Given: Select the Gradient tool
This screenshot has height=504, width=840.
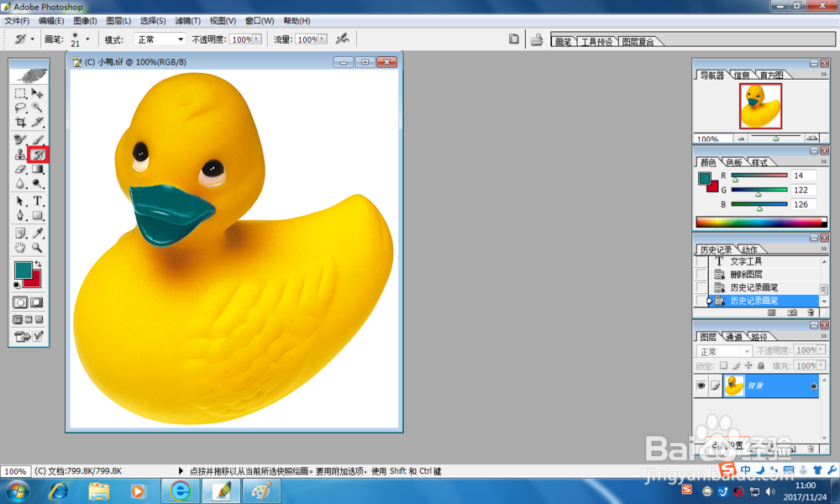Looking at the screenshot, I should [x=38, y=169].
